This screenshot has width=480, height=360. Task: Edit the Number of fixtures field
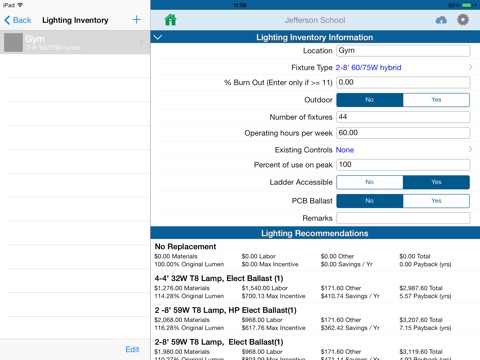pyautogui.click(x=403, y=117)
